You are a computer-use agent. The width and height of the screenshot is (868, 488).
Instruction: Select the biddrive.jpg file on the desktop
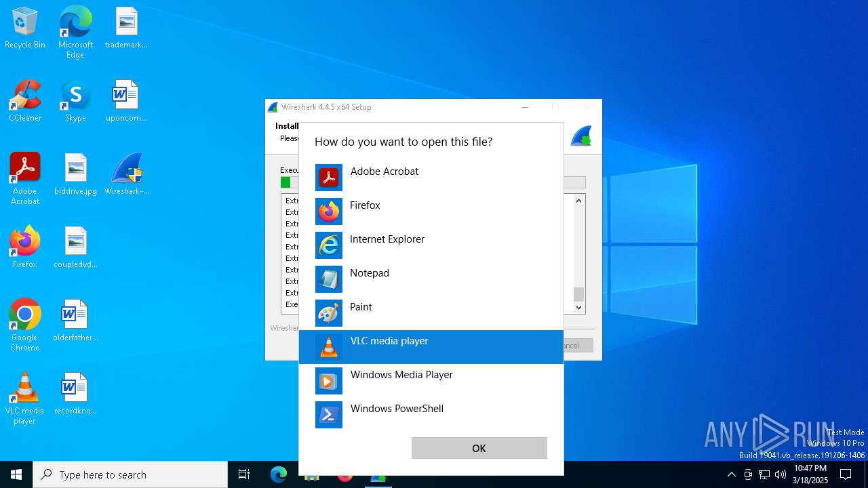coord(75,174)
